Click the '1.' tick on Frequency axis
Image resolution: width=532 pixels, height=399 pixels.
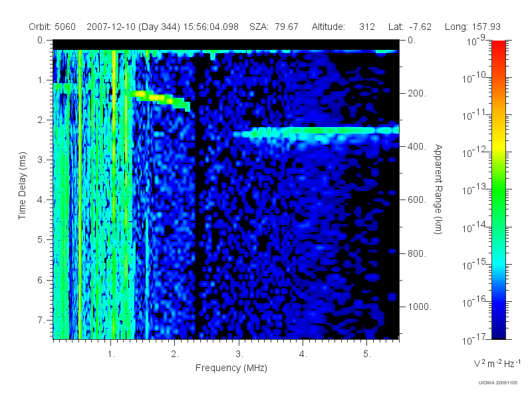click(111, 354)
